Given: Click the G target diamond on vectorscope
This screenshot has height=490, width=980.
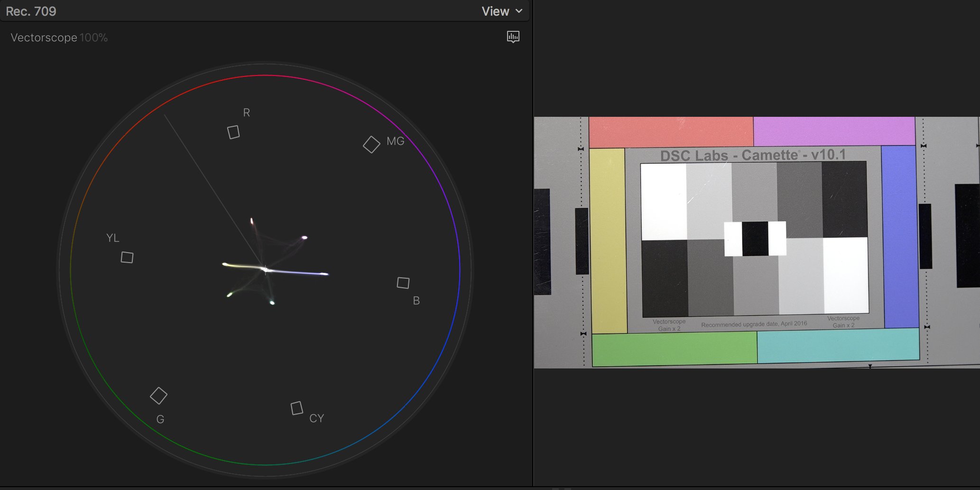Looking at the screenshot, I should 158,396.
